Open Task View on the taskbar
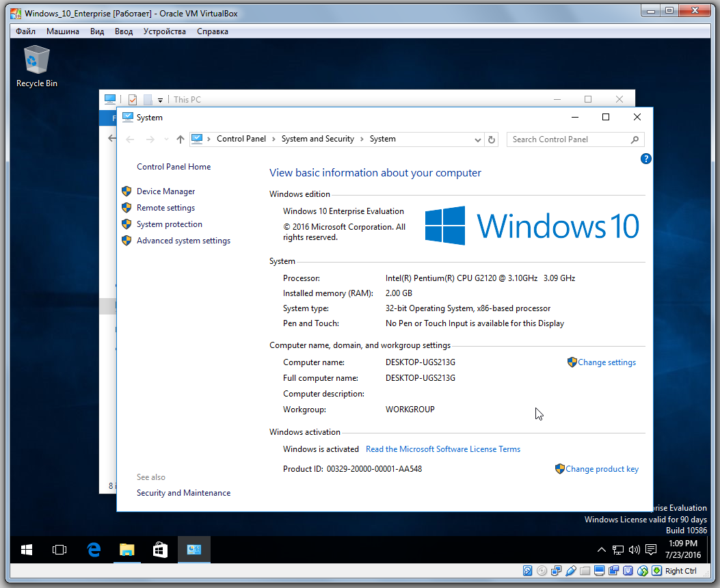The image size is (720, 588). (59, 550)
